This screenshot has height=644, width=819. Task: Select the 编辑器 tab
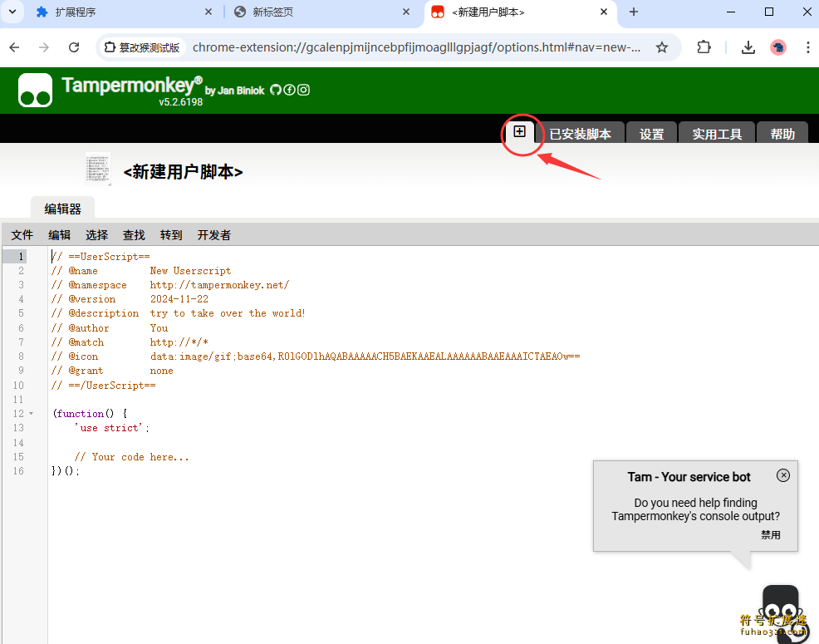[63, 209]
